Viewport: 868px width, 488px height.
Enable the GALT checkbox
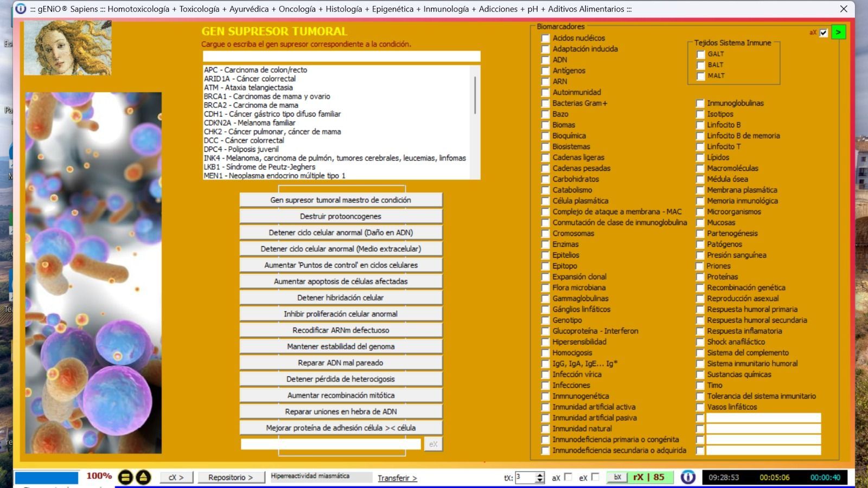(700, 54)
